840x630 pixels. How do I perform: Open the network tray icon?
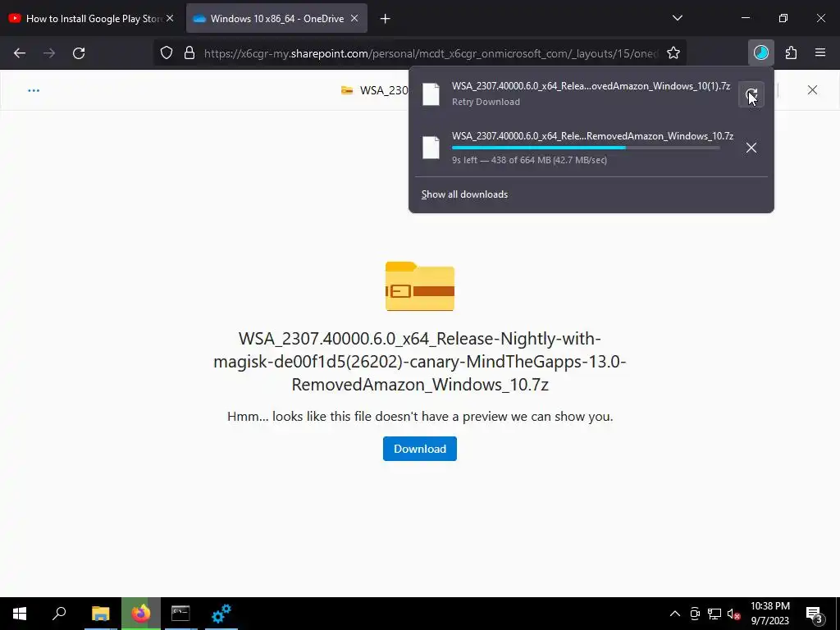pyautogui.click(x=714, y=614)
